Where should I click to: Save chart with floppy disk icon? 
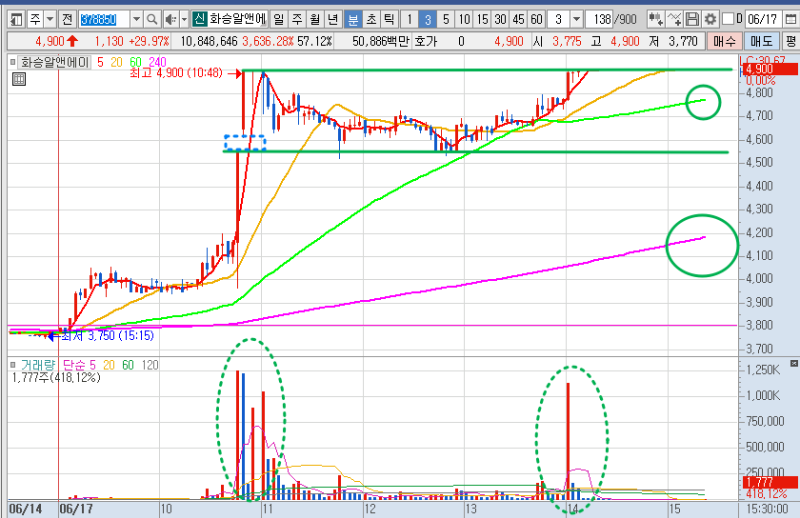tap(692, 19)
